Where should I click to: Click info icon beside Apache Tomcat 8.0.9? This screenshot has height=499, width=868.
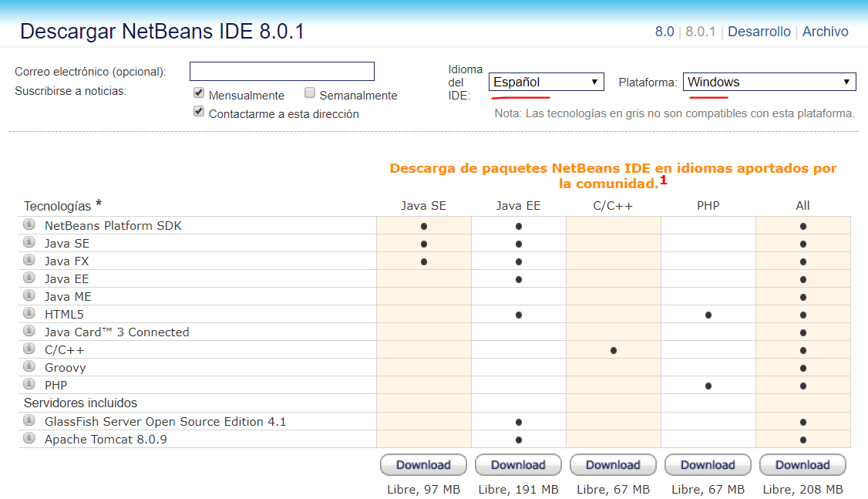pos(29,438)
